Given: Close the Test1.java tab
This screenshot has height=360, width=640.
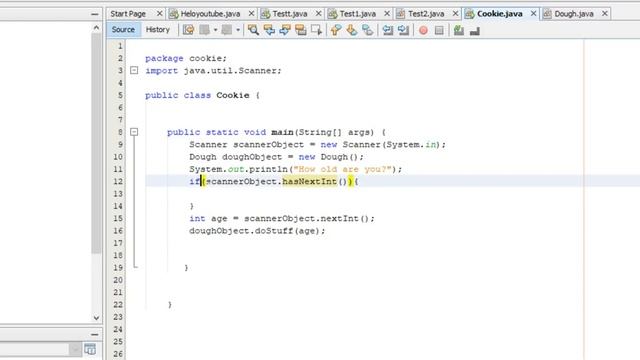Looking at the screenshot, I should click(x=387, y=14).
